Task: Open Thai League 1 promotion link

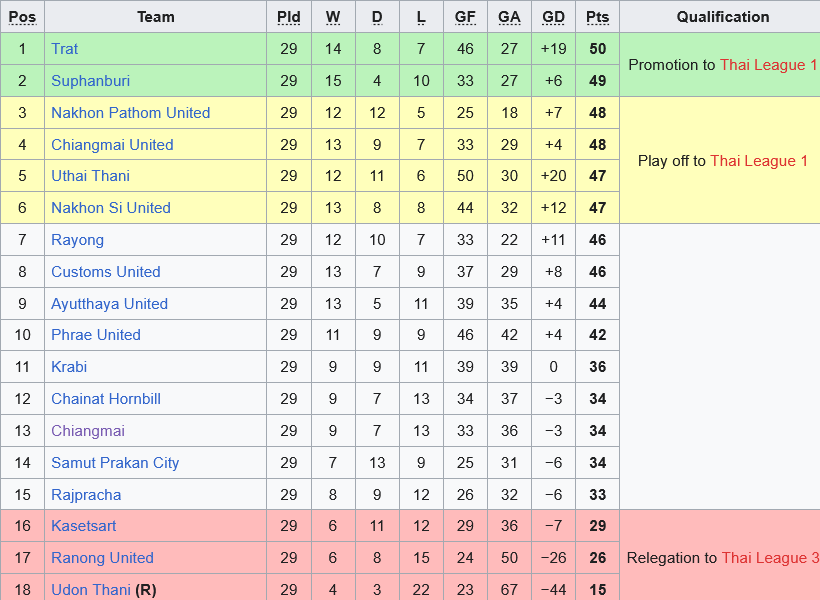Action: [x=768, y=65]
